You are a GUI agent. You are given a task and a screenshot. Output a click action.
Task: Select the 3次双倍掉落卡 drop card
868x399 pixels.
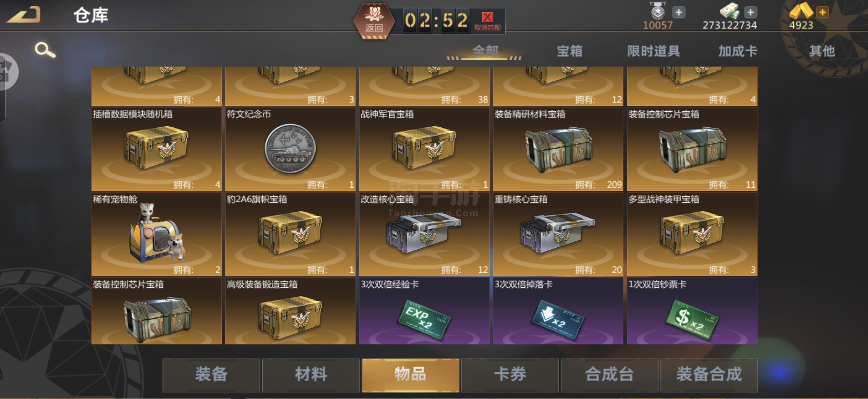click(x=558, y=311)
